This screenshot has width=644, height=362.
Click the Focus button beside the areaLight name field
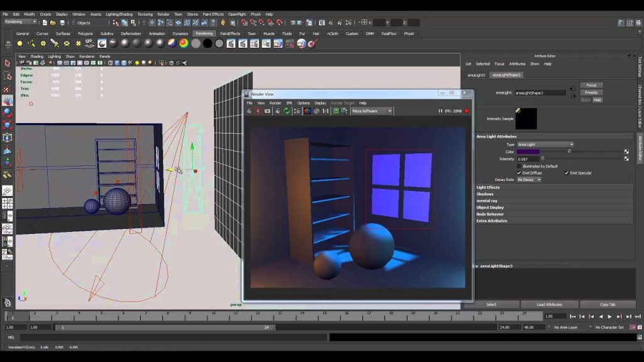tap(591, 85)
